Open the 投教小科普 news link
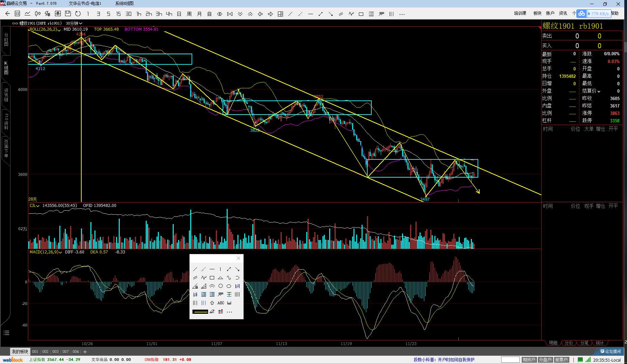627x364 pixels. tap(444, 360)
